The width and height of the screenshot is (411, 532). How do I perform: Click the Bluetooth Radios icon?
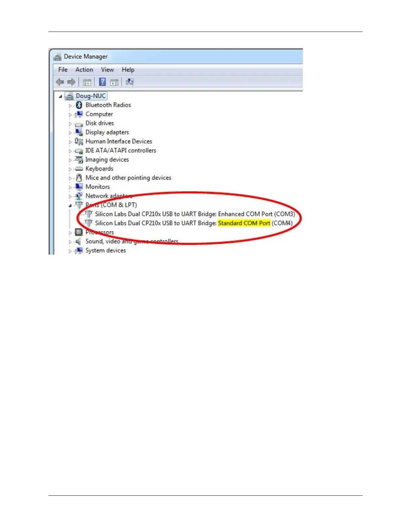tap(79, 105)
